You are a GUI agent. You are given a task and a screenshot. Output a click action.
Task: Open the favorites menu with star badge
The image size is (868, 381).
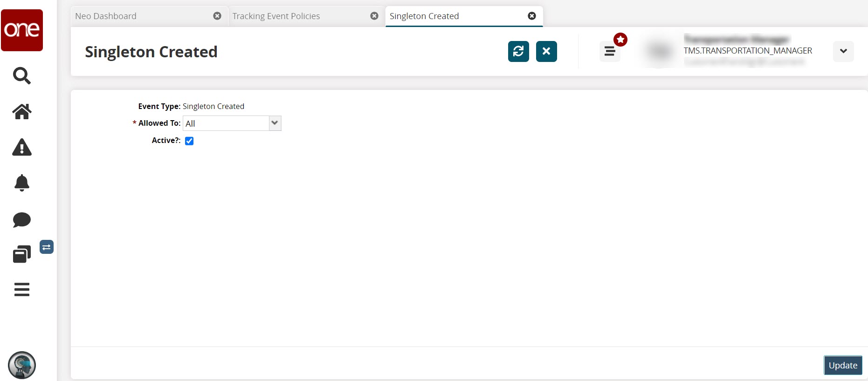pyautogui.click(x=610, y=51)
